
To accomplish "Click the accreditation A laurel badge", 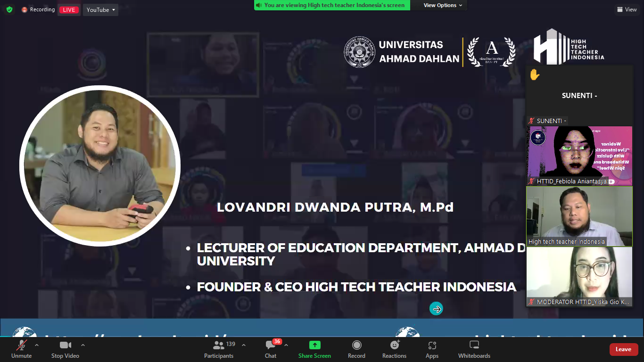I will coord(491,52).
